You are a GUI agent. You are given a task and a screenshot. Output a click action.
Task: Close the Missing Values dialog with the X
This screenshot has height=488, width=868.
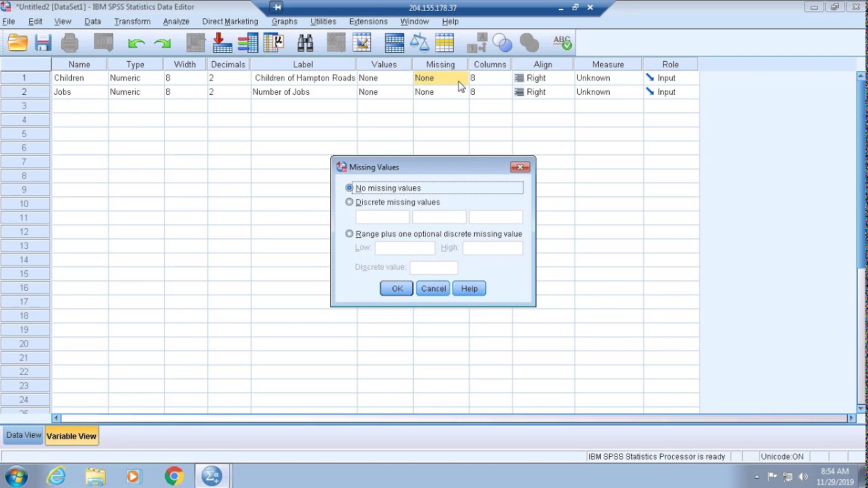click(520, 167)
